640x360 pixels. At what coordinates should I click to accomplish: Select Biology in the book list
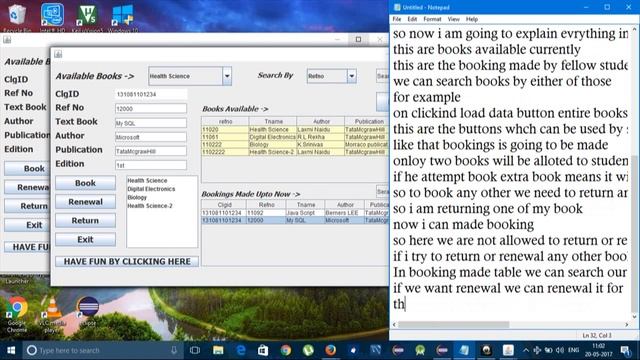[x=137, y=197]
